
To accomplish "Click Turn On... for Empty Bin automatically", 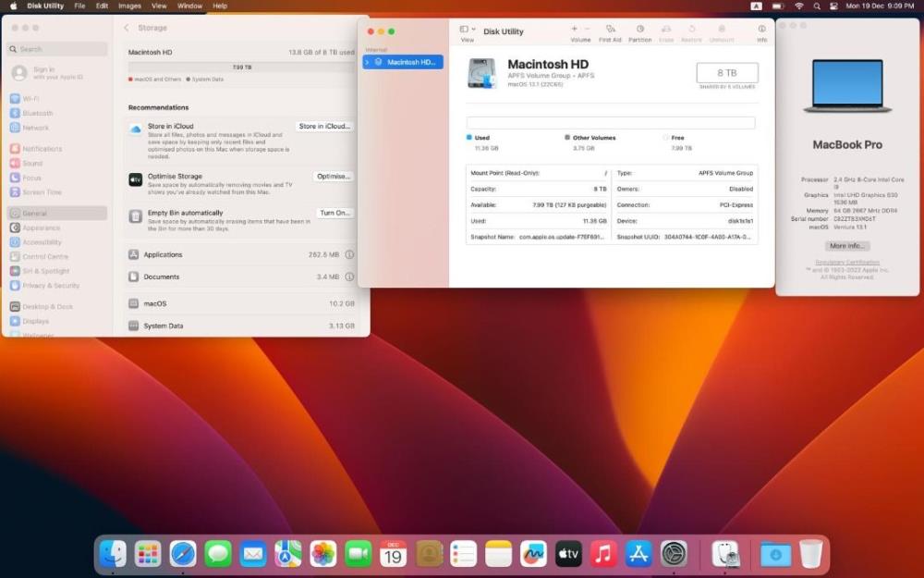I will (x=334, y=213).
